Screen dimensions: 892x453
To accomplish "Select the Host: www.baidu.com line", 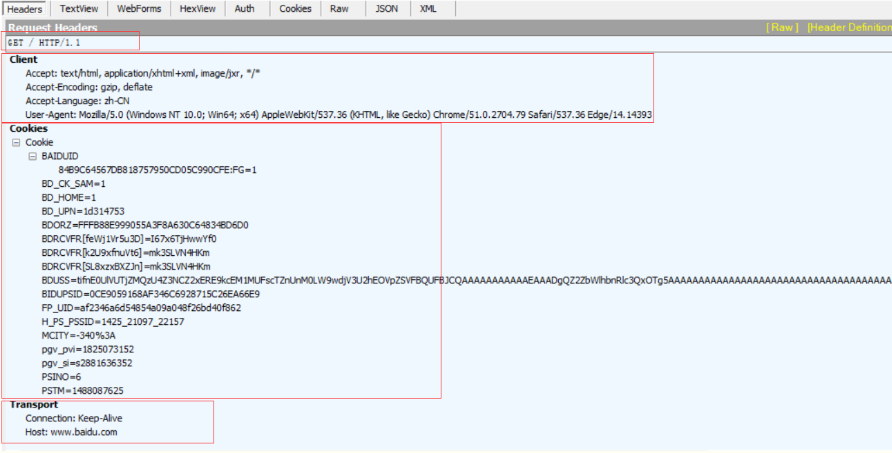I will [x=71, y=432].
